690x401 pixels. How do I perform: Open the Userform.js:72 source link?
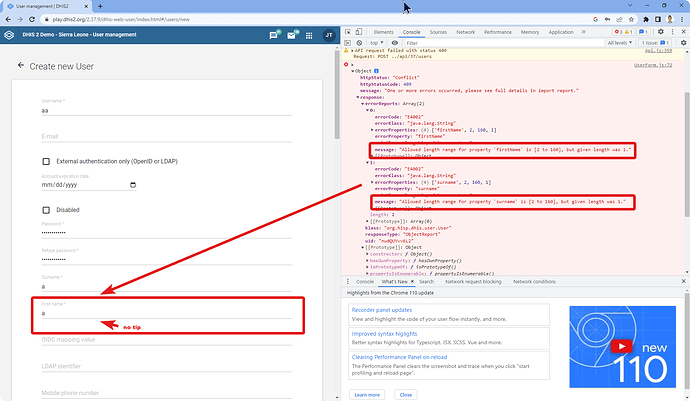coord(653,65)
